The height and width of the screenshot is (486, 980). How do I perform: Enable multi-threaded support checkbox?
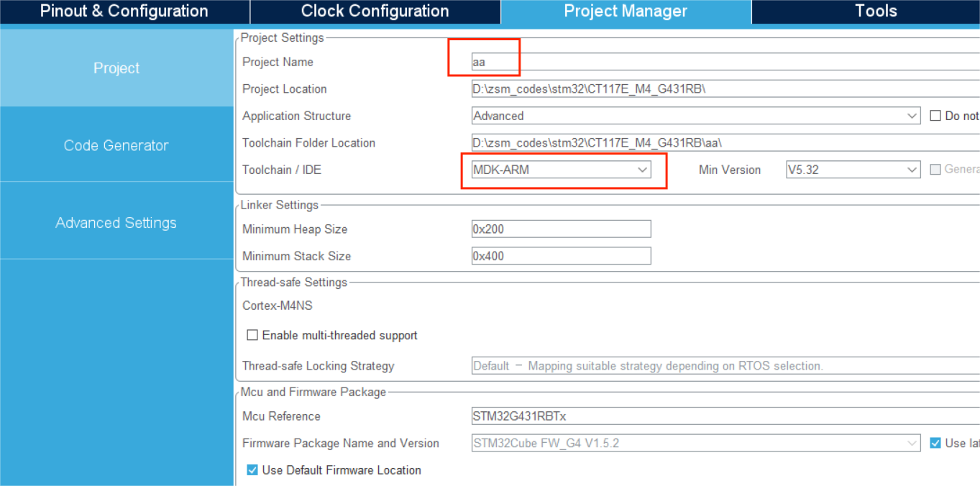[252, 335]
